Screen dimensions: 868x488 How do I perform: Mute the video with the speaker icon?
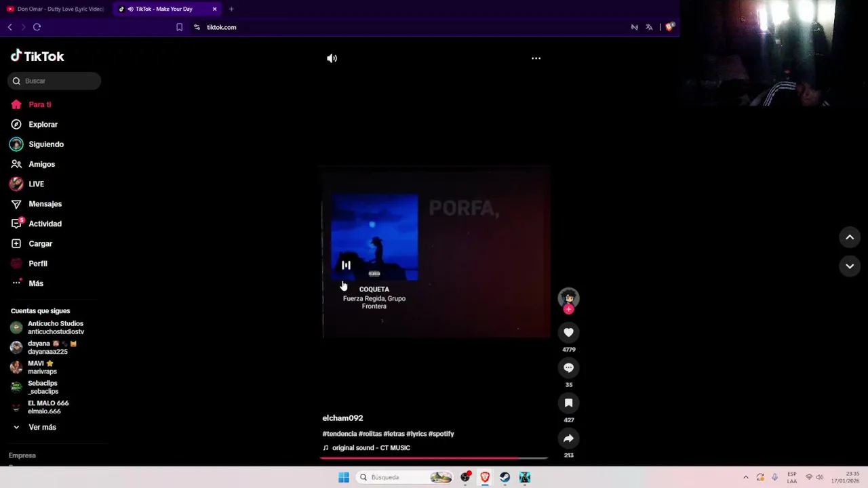(332, 58)
